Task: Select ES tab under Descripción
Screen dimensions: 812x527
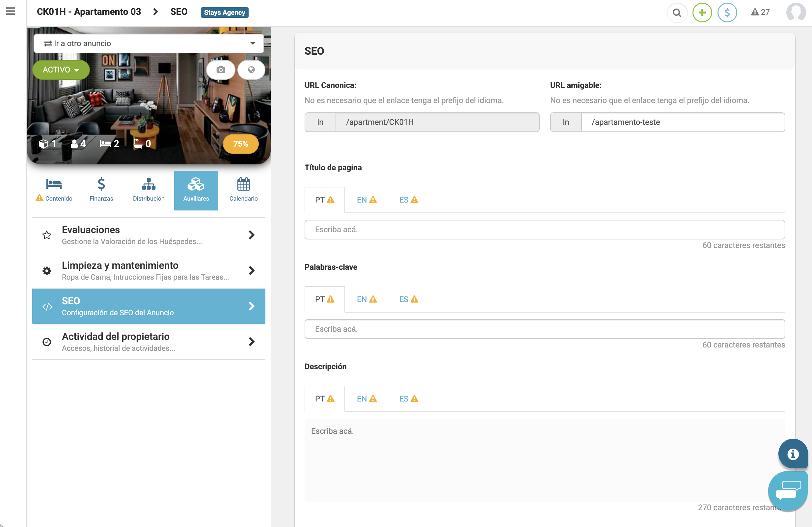Action: pyautogui.click(x=408, y=399)
